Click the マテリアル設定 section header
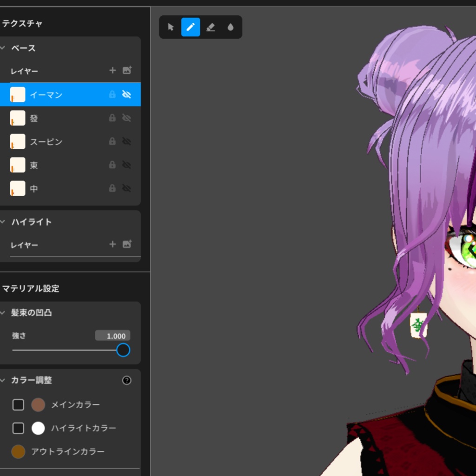Viewport: 476px width, 476px height. click(30, 288)
